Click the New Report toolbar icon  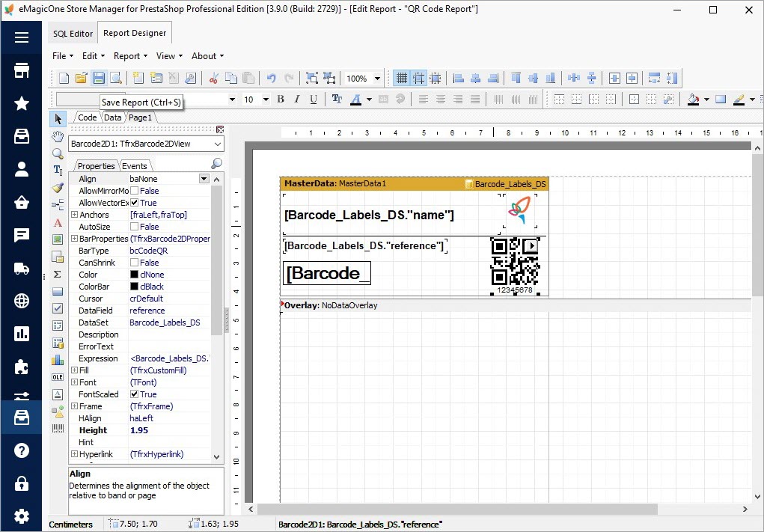point(64,78)
